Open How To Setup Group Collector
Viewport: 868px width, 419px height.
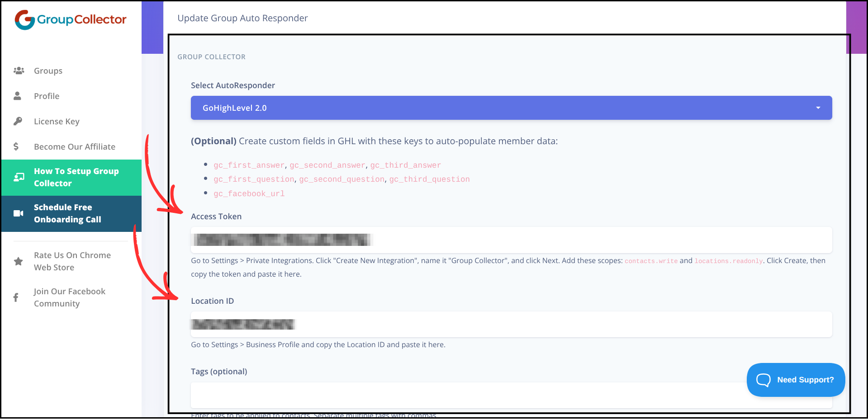click(71, 177)
